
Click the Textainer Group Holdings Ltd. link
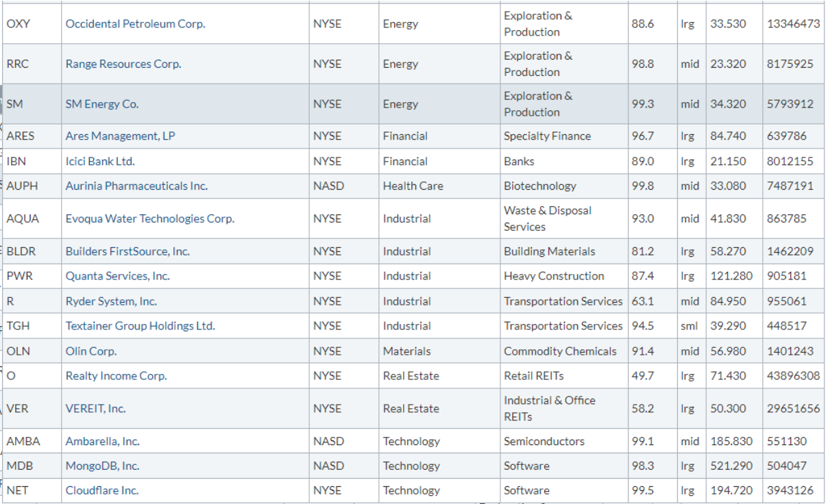(141, 326)
